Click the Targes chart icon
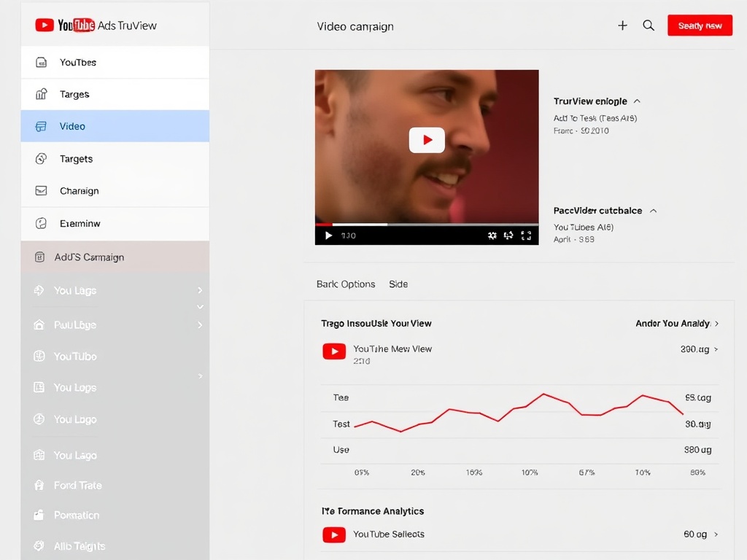This screenshot has height=560, width=747. pos(42,94)
